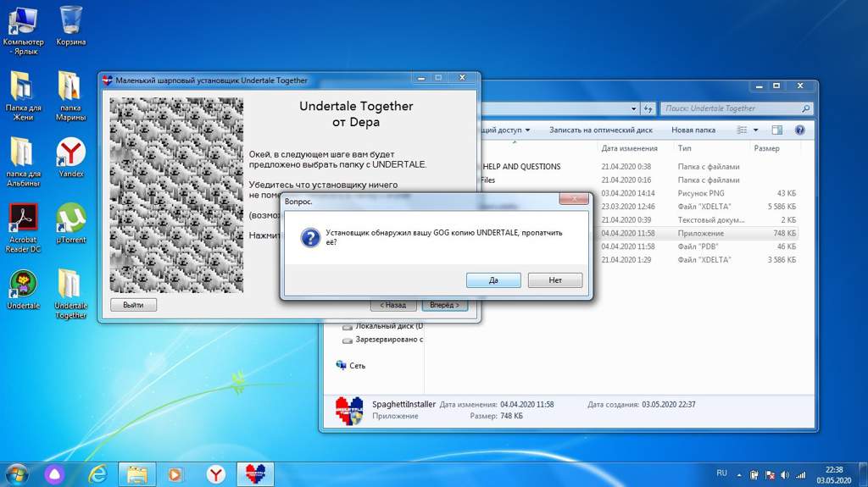Click the SpaghettiInstaller icon in the details pane

click(x=348, y=411)
